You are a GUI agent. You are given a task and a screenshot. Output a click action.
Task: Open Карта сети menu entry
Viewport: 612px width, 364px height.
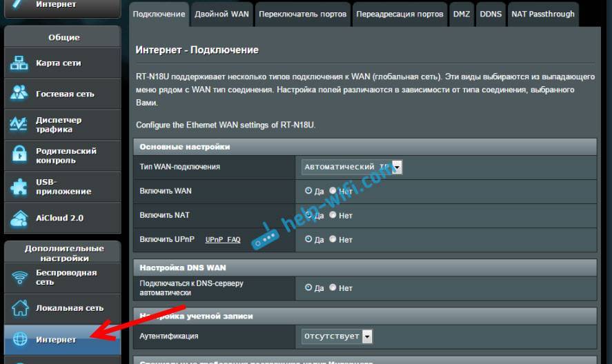pyautogui.click(x=63, y=63)
